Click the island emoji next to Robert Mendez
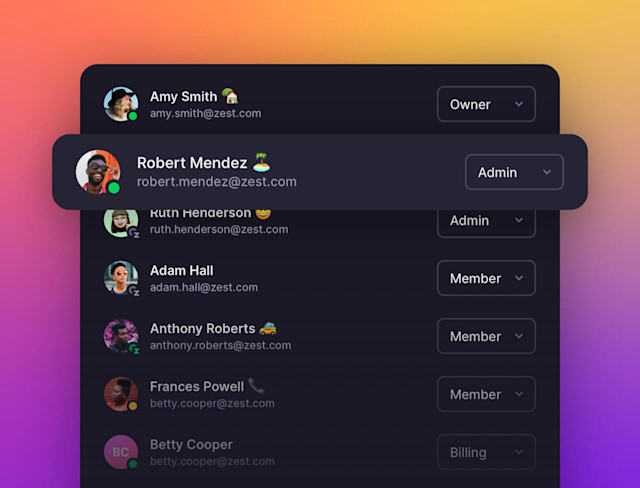640x488 pixels. click(x=261, y=162)
